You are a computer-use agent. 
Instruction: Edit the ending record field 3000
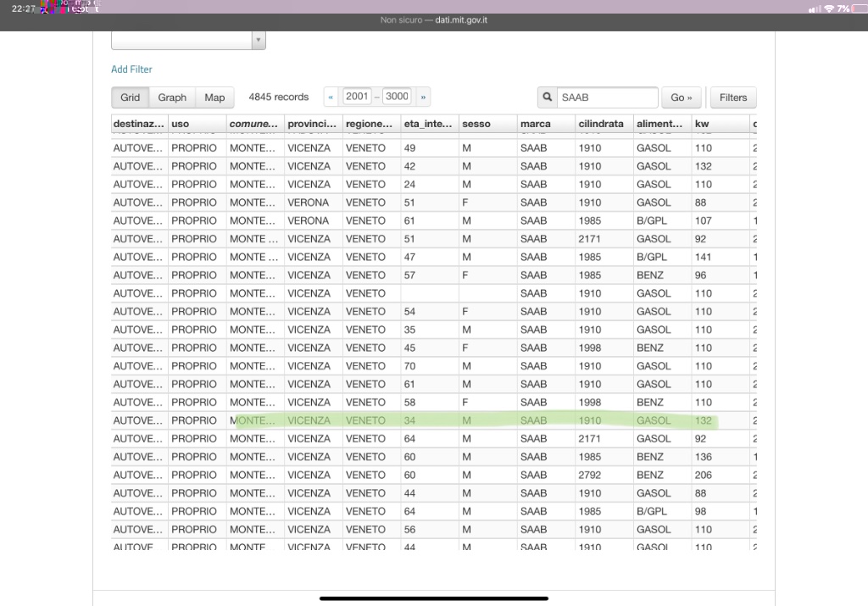[397, 97]
